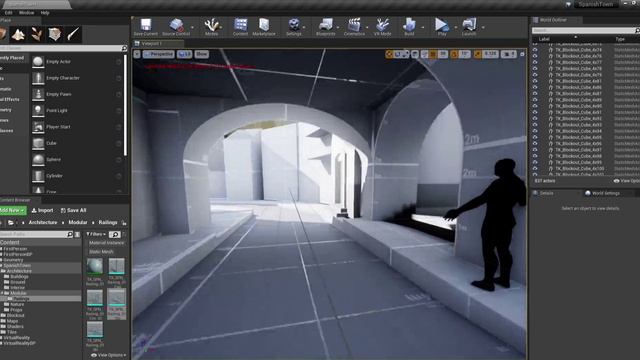Toggle visibility of TK_Blockout_Cube_4x91

(x=535, y=112)
